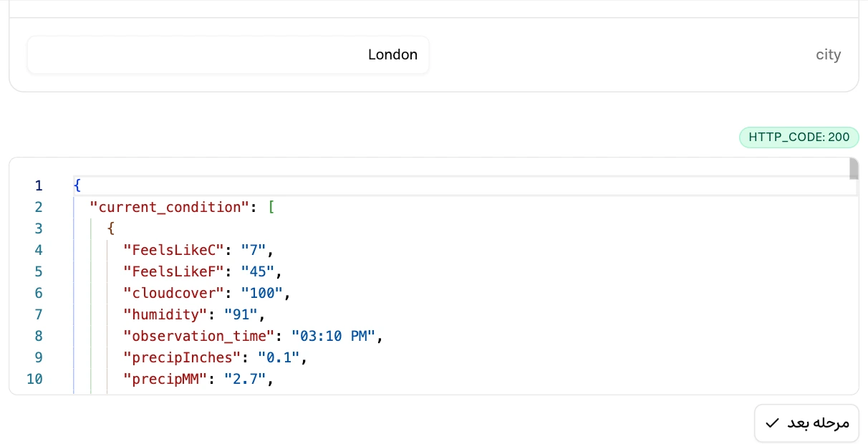The width and height of the screenshot is (868, 444).
Task: Click line number 8 in the gutter
Action: 39,337
